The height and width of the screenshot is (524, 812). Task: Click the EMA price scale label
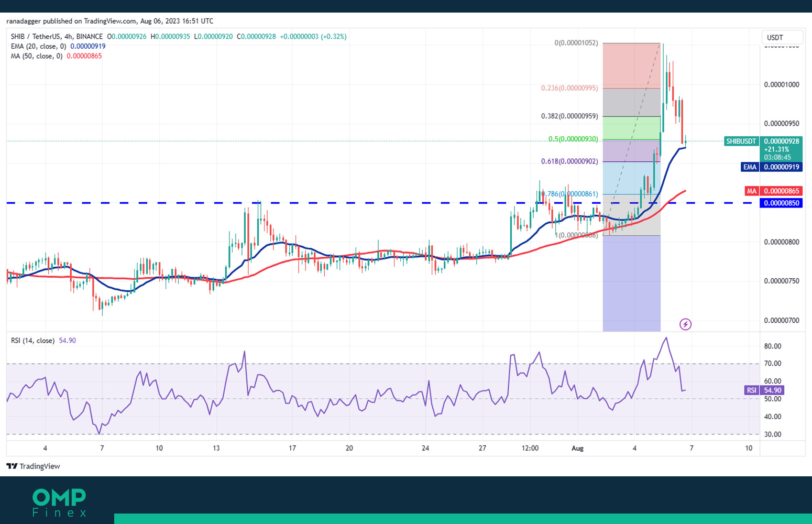point(750,167)
